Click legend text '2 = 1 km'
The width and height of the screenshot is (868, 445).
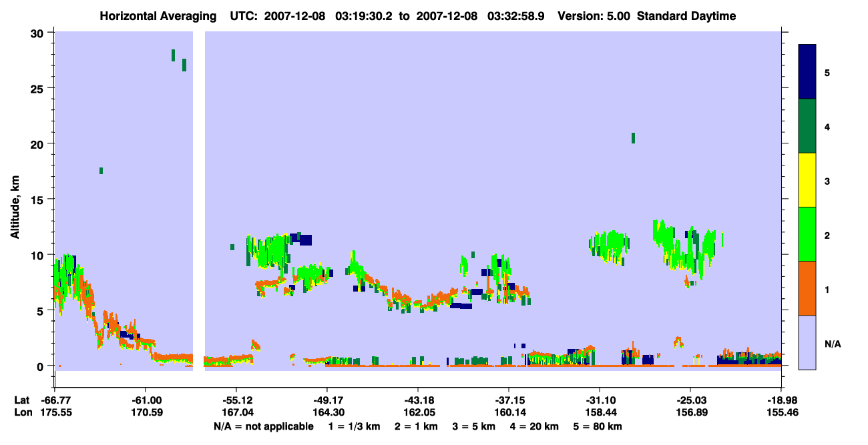(x=416, y=426)
